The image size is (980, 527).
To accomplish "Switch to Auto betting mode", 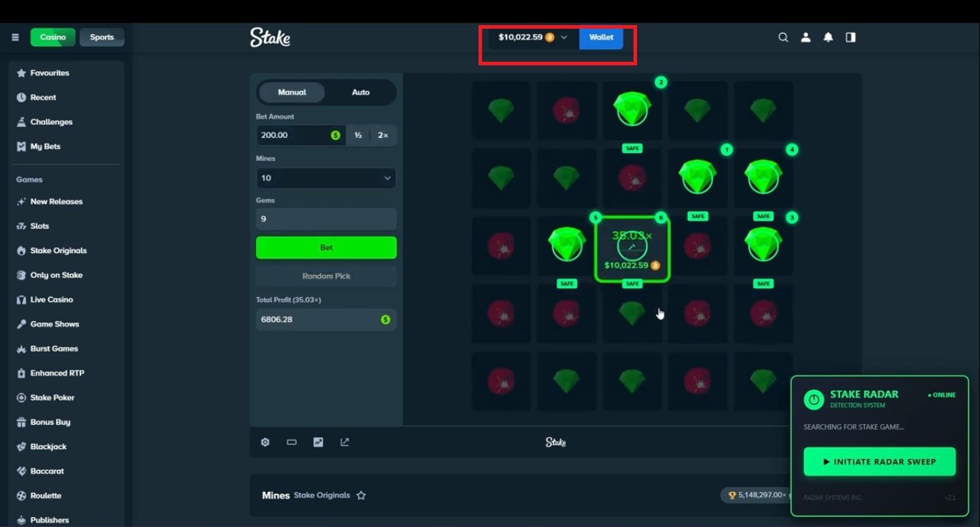I will [x=361, y=92].
